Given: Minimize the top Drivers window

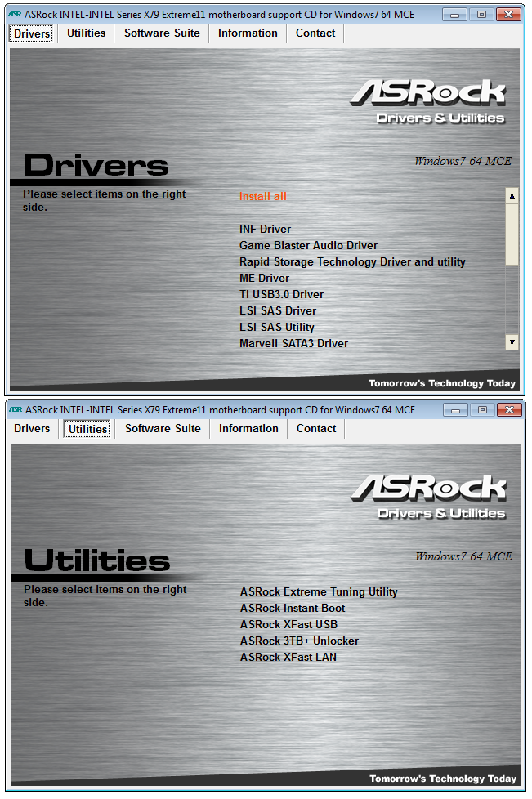Looking at the screenshot, I should 454,14.
